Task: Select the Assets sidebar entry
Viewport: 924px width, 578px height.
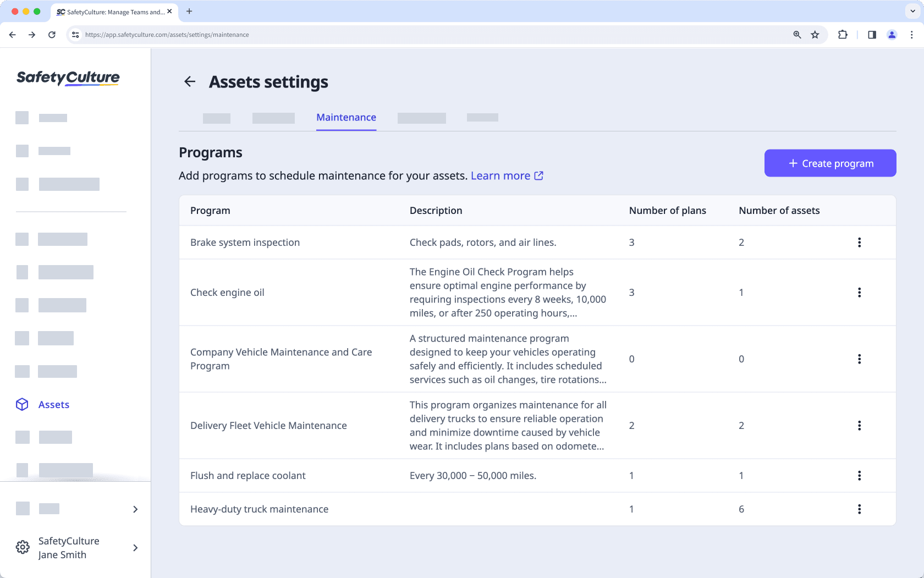Action: pyautogui.click(x=53, y=404)
